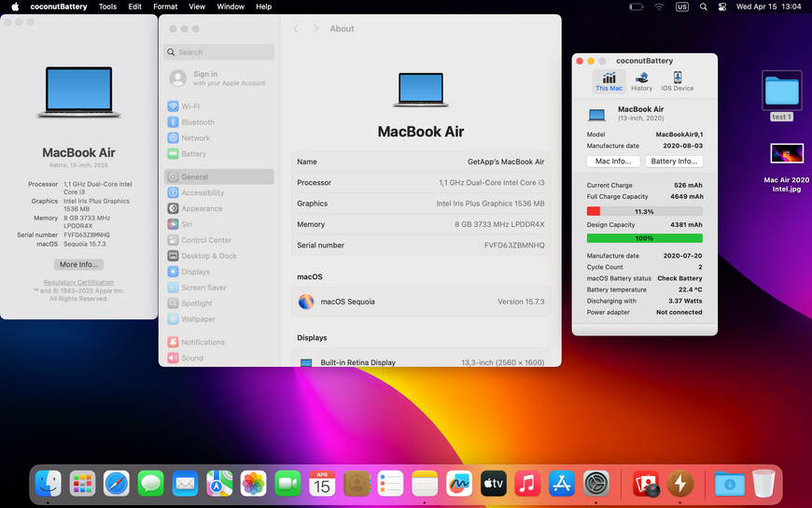
Task: Open Wallpaper settings in the sidebar
Action: (219, 319)
